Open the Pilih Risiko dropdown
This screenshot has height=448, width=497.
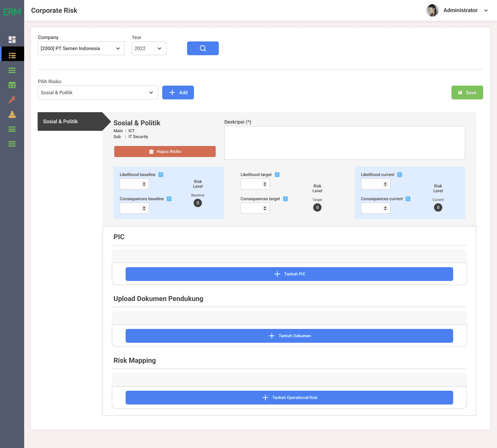[x=98, y=92]
